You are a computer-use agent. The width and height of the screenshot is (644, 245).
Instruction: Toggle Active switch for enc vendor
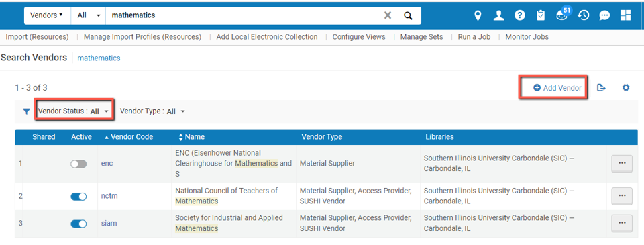[78, 164]
